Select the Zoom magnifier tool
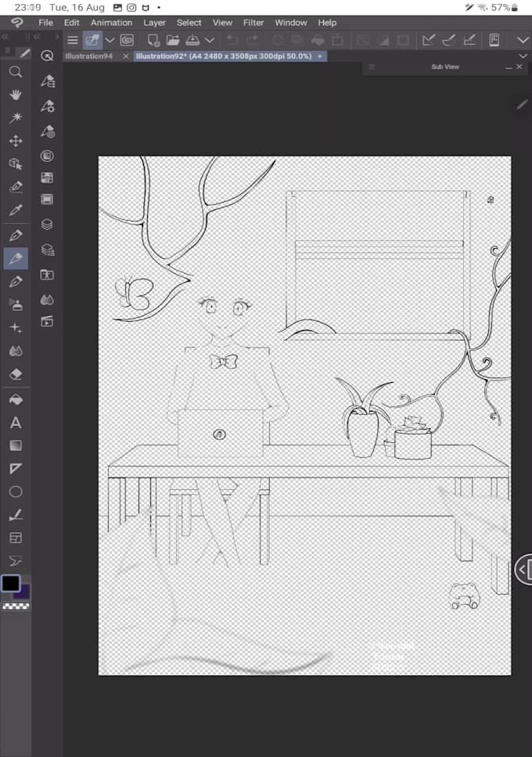 coord(16,72)
